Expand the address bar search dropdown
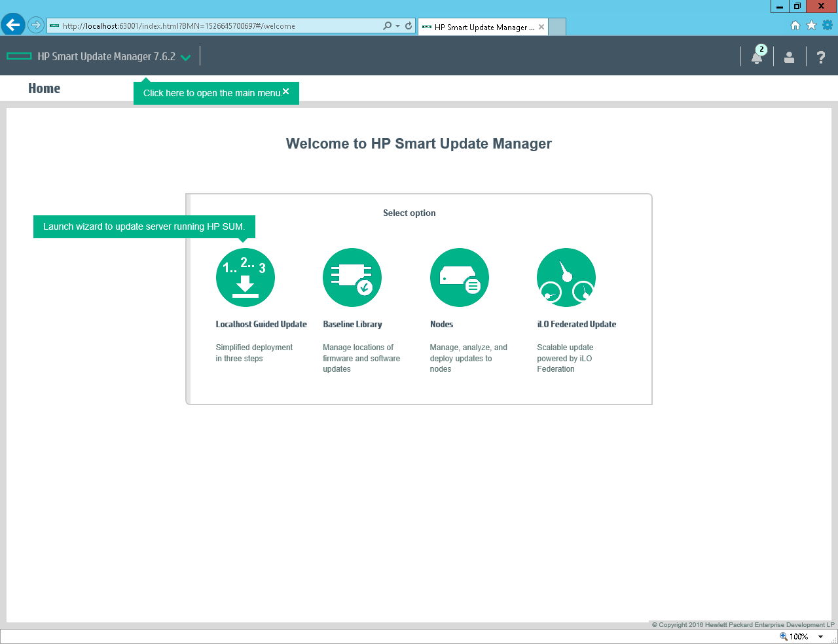 pos(397,26)
